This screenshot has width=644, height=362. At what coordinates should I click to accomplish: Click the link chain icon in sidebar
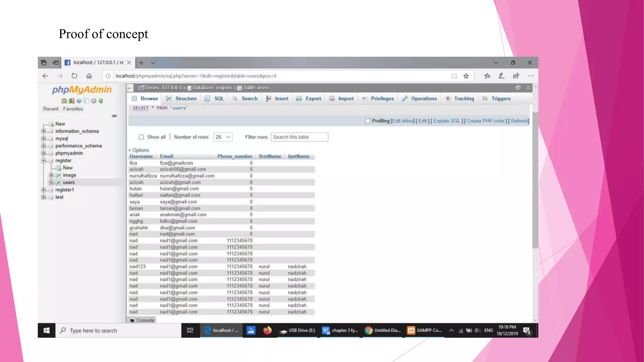tap(114, 116)
